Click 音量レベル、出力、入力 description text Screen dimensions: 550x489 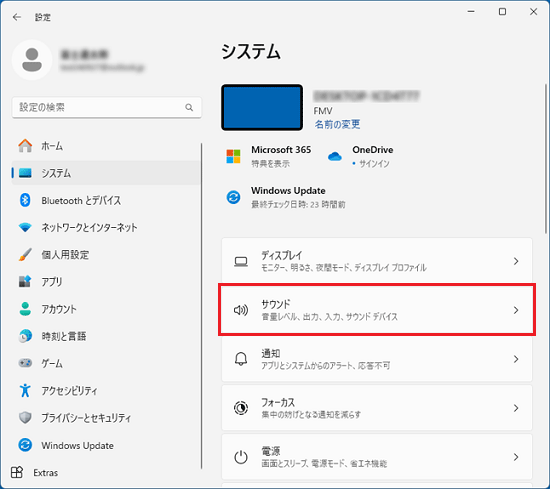[x=329, y=317]
